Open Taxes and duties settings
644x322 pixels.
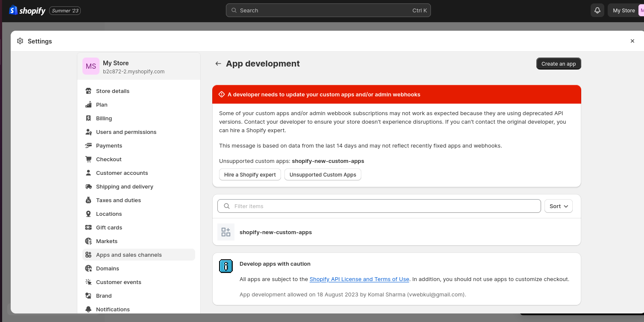[x=139, y=200]
